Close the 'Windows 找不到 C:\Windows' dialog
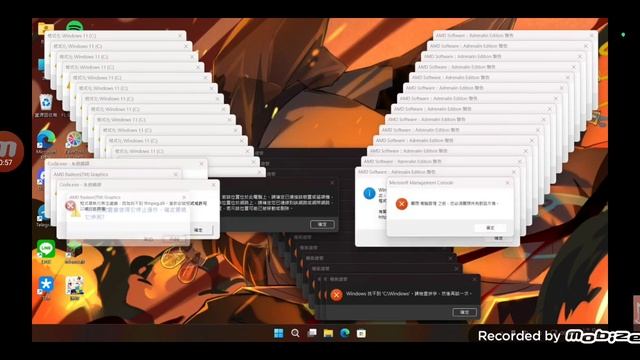 [x=474, y=279]
